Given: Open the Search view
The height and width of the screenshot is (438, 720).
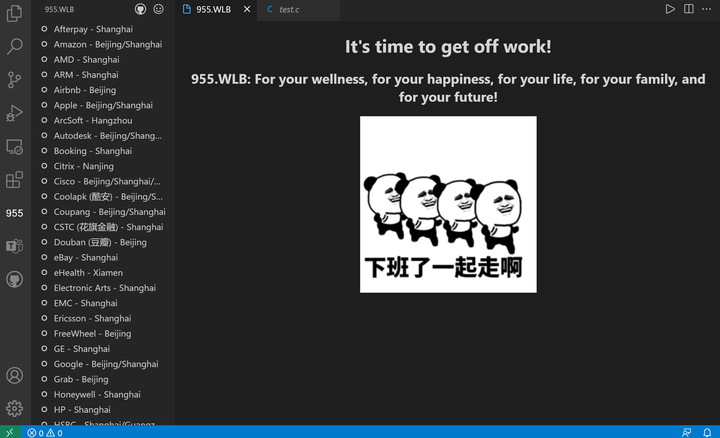Looking at the screenshot, I should pyautogui.click(x=14, y=46).
